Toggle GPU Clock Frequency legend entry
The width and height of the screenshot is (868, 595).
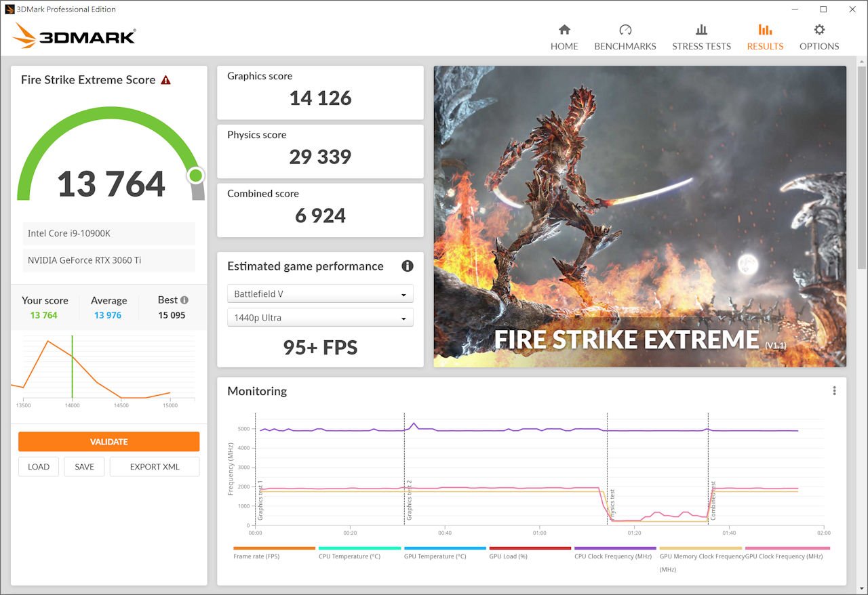click(787, 553)
